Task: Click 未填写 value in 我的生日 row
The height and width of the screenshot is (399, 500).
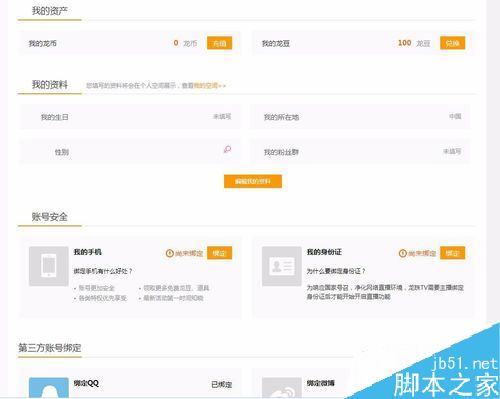Action: click(222, 116)
